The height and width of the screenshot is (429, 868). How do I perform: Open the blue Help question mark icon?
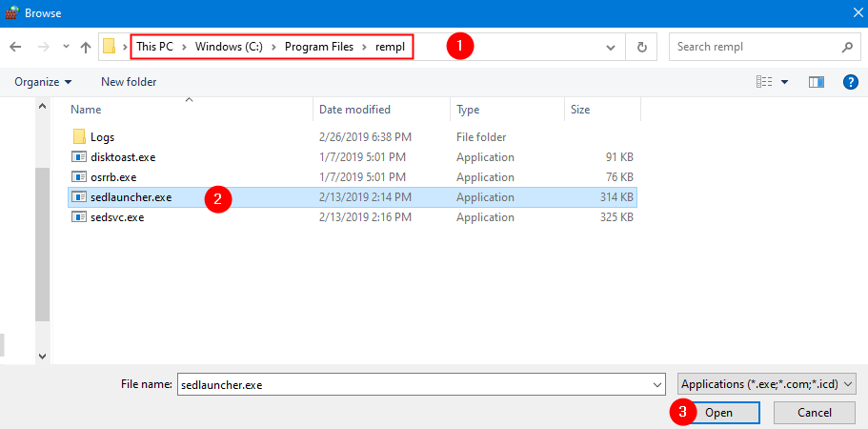tap(851, 82)
